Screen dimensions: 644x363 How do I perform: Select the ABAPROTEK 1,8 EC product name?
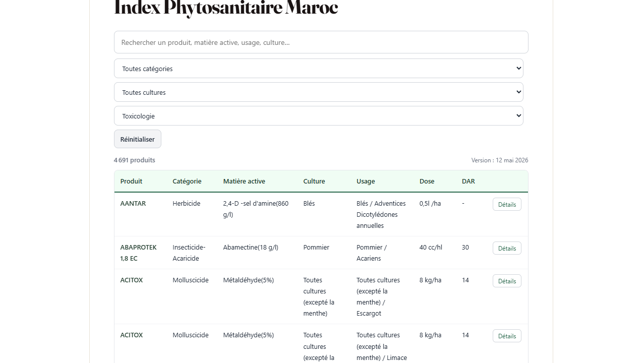(139, 253)
